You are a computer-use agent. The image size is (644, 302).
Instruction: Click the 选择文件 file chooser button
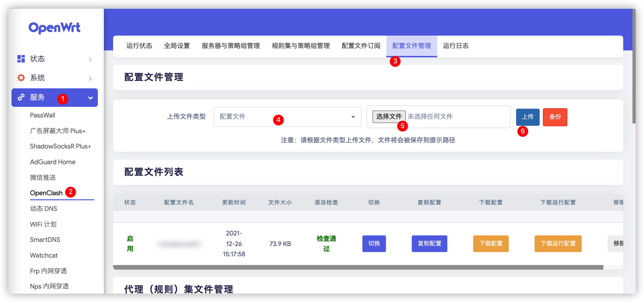389,117
